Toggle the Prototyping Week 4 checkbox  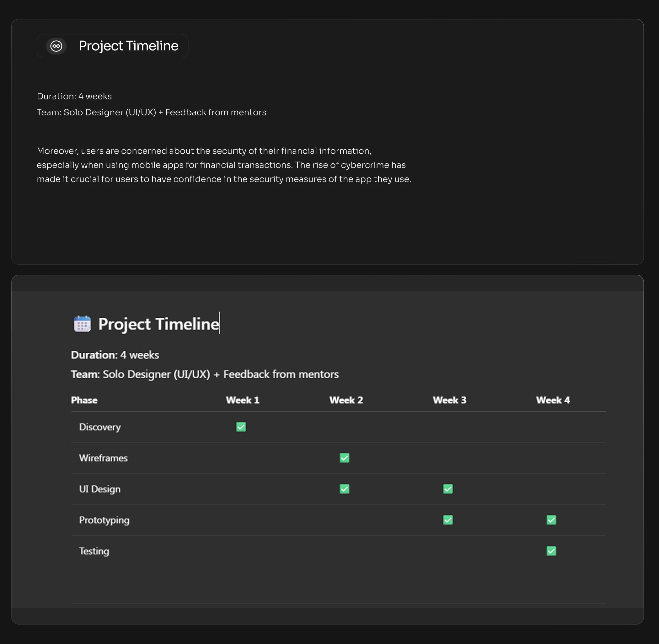point(551,520)
